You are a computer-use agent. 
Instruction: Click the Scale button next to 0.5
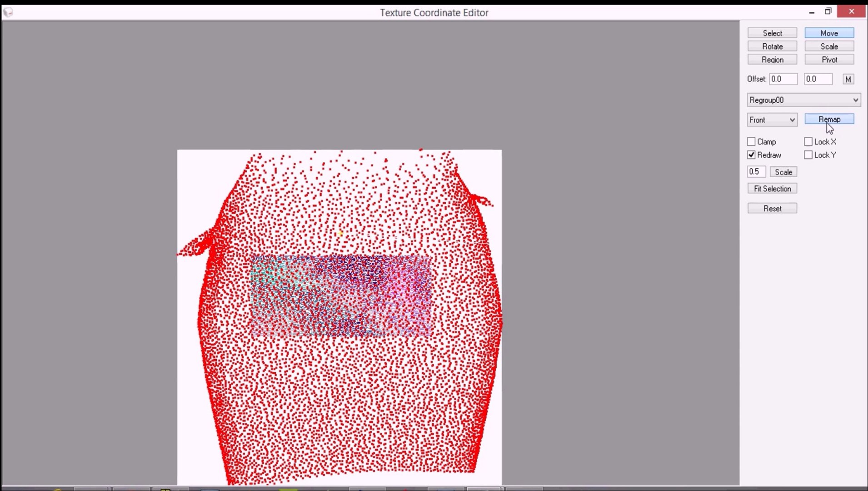783,172
